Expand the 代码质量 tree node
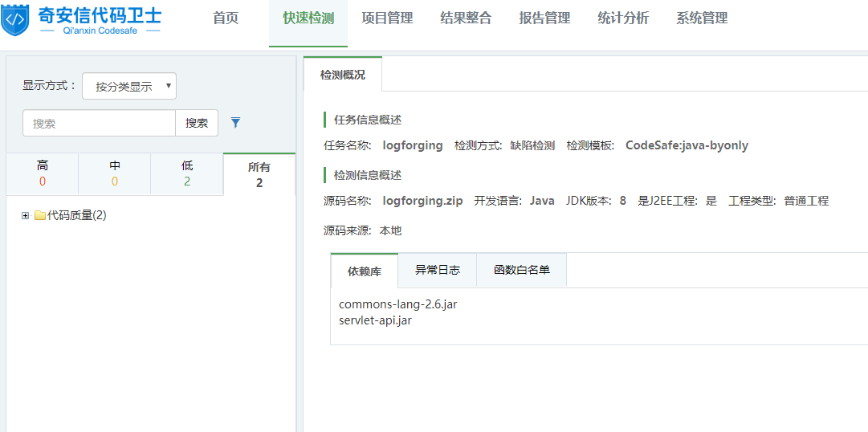Screen dimensions: 868x432 26,215
